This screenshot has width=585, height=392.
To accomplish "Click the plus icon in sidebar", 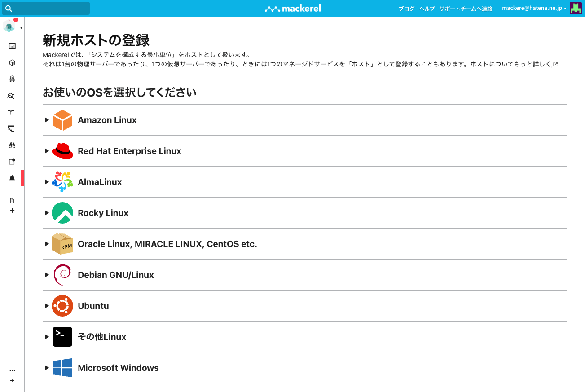I will [x=12, y=210].
